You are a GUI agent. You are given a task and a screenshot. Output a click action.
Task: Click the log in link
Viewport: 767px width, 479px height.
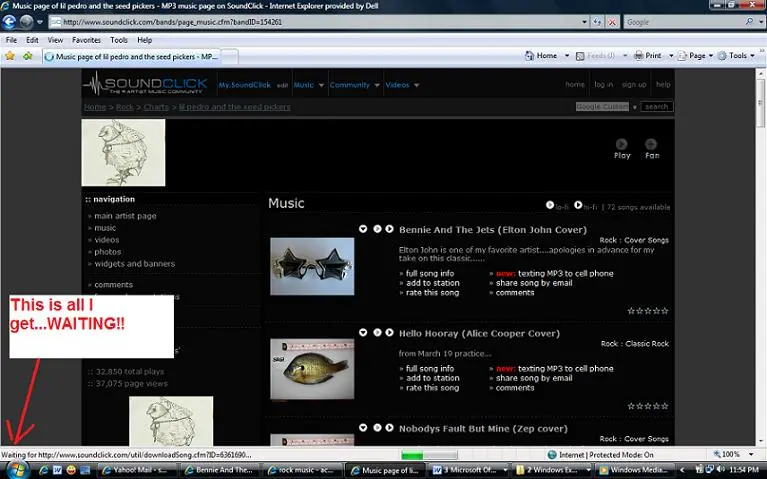[604, 85]
